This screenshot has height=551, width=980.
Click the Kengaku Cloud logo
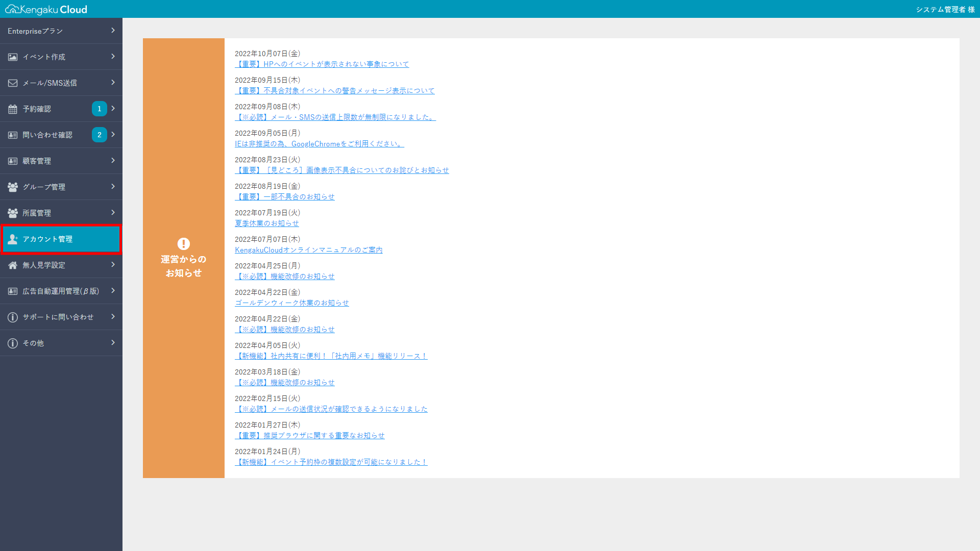tap(46, 9)
